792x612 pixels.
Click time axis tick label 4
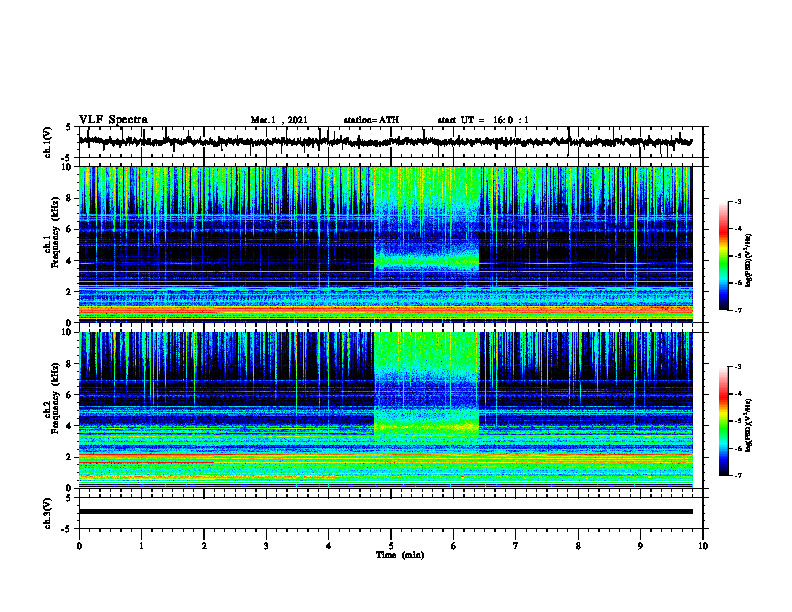[329, 546]
